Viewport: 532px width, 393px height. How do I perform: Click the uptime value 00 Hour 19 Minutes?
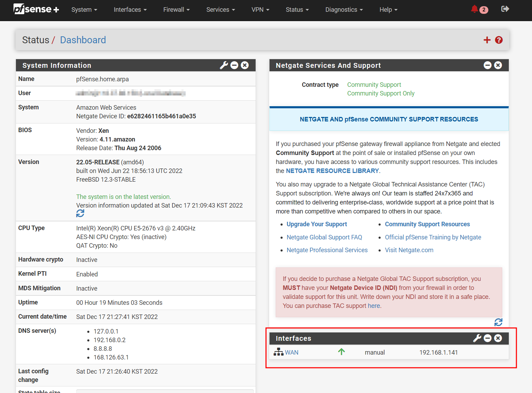click(x=119, y=303)
